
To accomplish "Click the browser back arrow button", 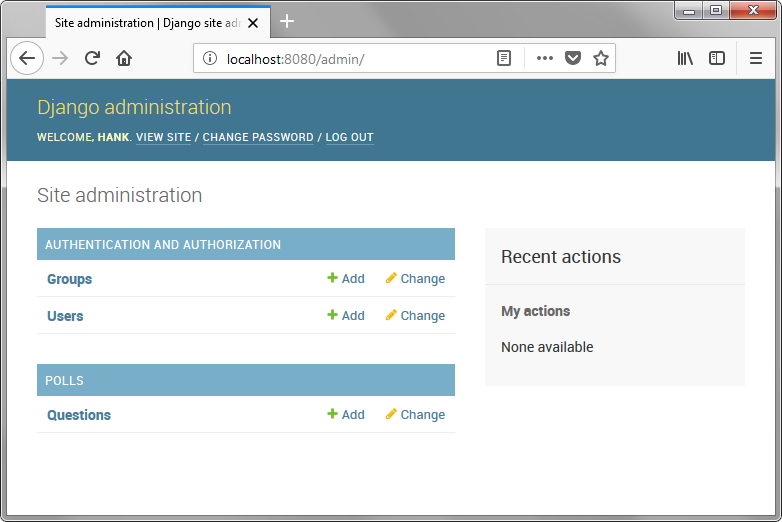I will coord(27,58).
